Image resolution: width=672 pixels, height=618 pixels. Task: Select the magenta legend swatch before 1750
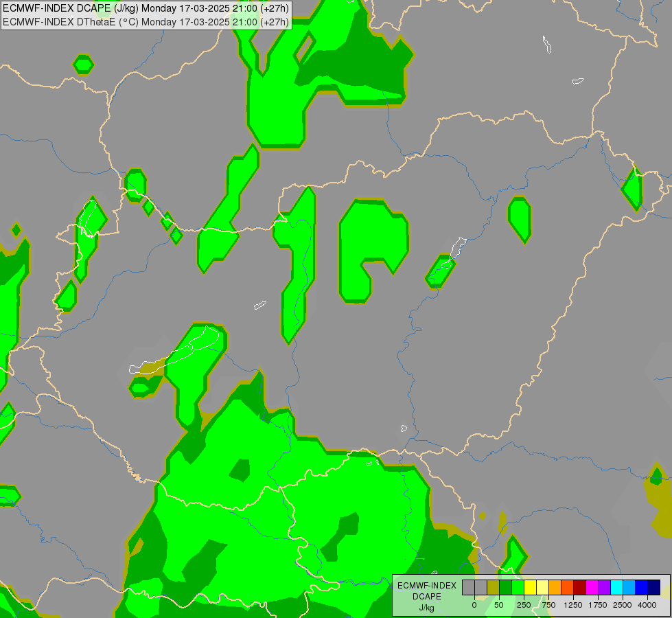592,588
